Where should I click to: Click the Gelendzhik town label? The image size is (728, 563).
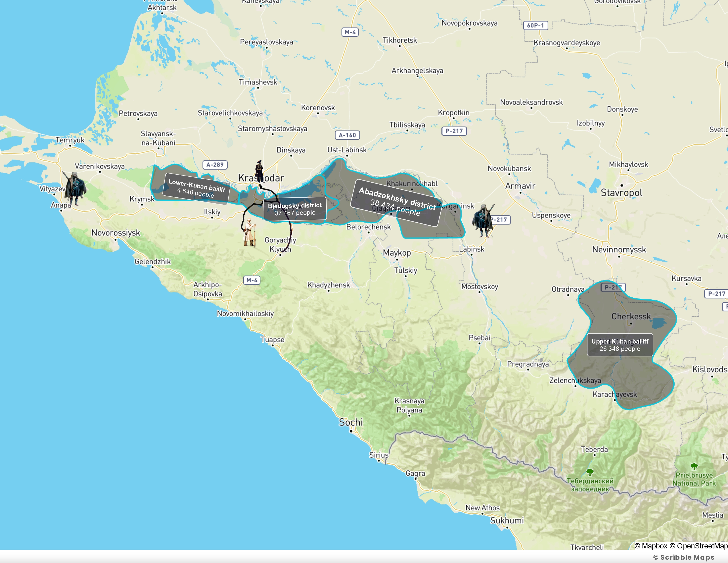tap(153, 261)
